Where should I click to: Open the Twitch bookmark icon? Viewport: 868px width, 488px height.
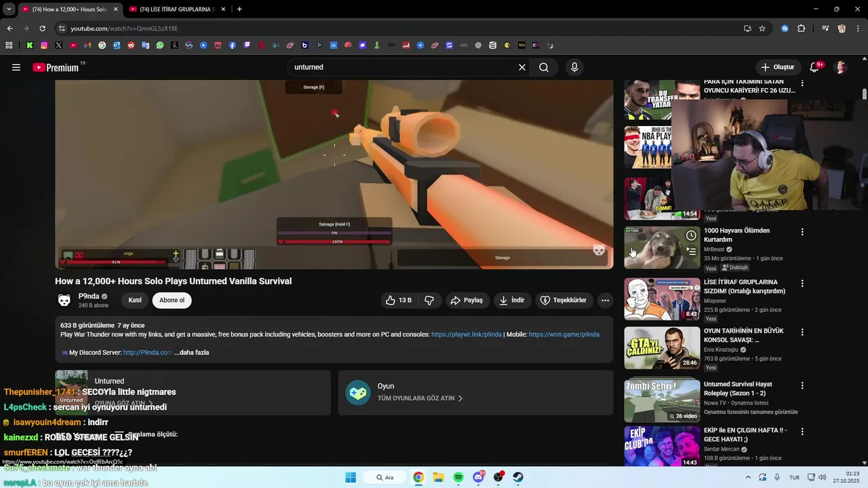[x=247, y=45]
